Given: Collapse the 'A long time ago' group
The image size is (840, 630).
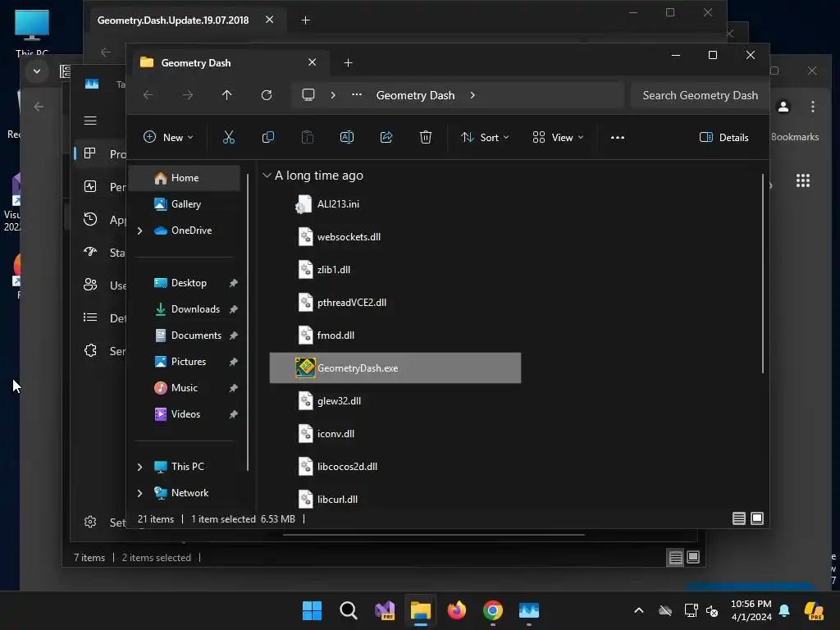Looking at the screenshot, I should (x=267, y=176).
